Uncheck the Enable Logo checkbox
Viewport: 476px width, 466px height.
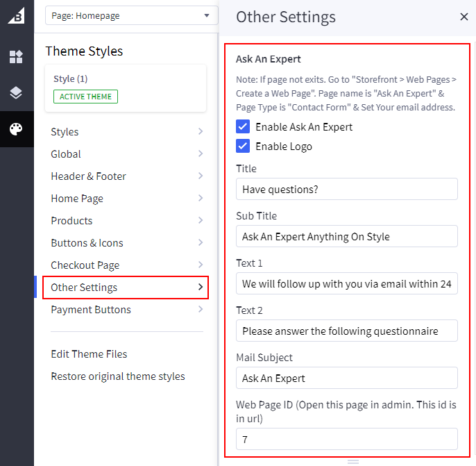click(243, 147)
